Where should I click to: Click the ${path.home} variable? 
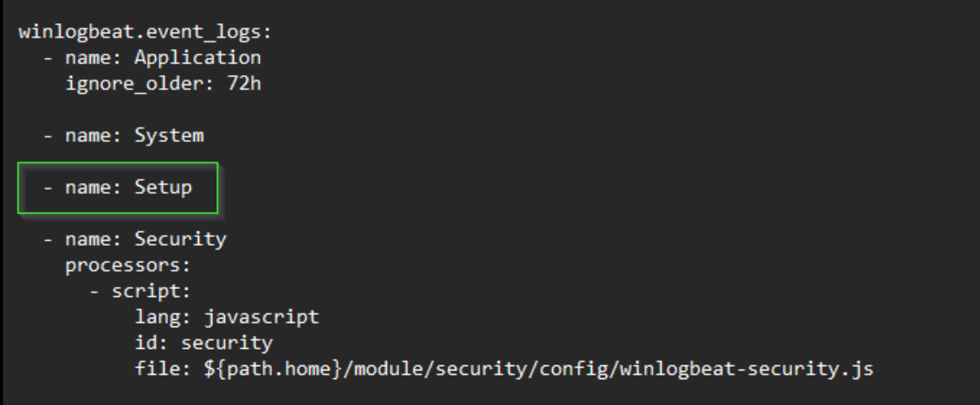tap(272, 370)
